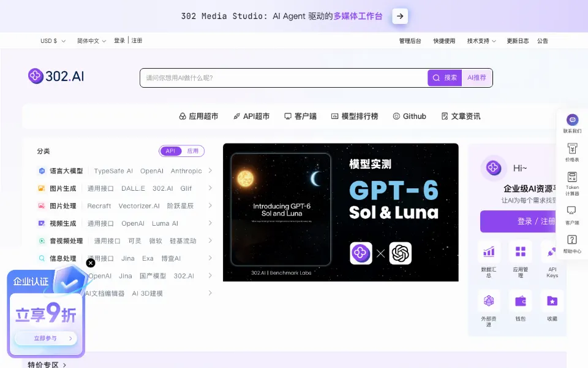Open the 快捷使用 link
Screen dimensions: 588x368
(444, 41)
